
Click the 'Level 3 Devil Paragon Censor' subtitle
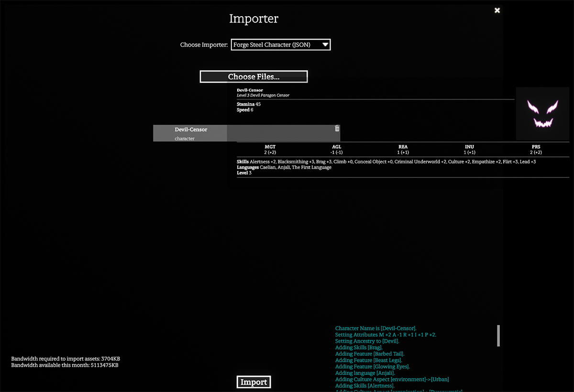click(x=263, y=95)
